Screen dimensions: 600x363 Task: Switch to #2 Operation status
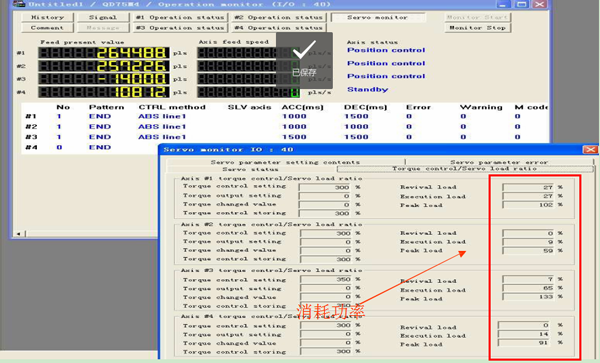click(279, 17)
